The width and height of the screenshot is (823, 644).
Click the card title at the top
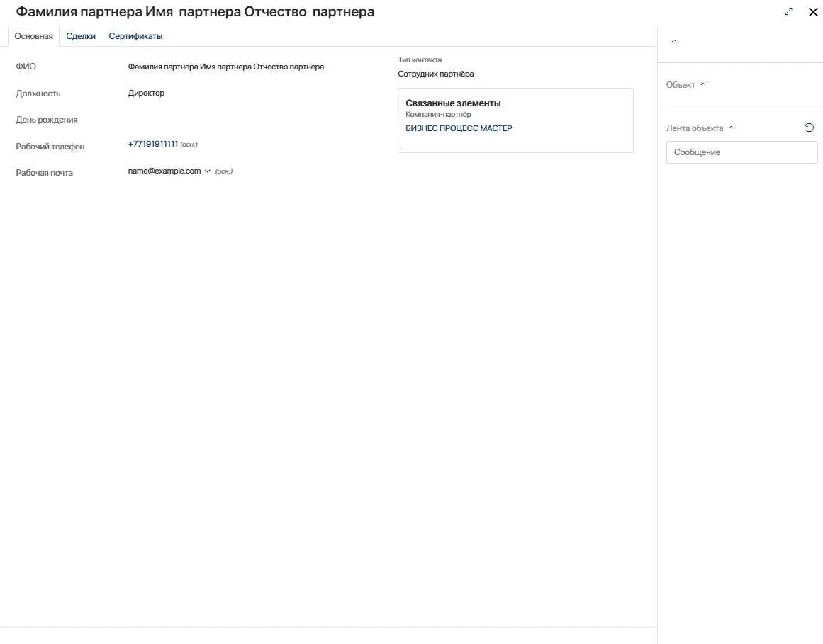195,12
